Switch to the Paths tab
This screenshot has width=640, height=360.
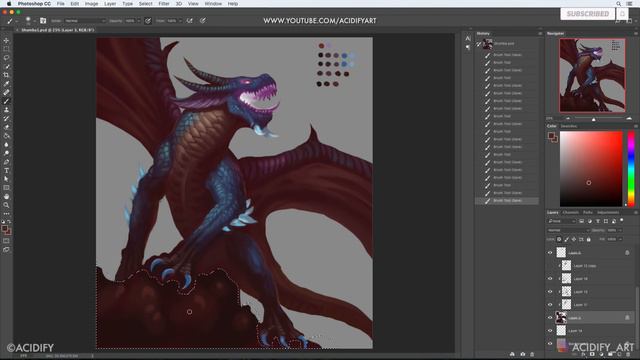[x=587, y=212]
